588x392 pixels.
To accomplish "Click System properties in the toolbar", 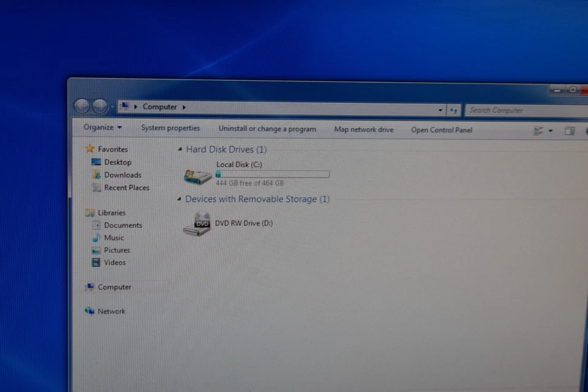I will click(170, 129).
